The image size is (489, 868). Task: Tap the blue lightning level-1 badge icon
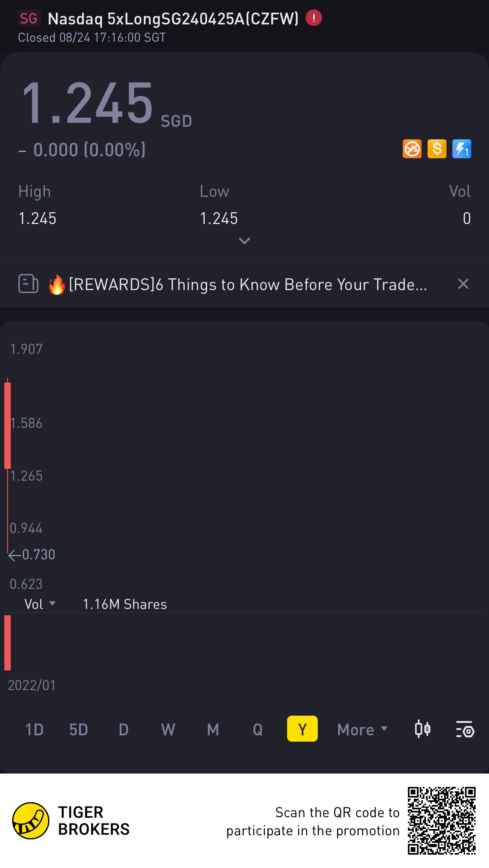click(462, 149)
